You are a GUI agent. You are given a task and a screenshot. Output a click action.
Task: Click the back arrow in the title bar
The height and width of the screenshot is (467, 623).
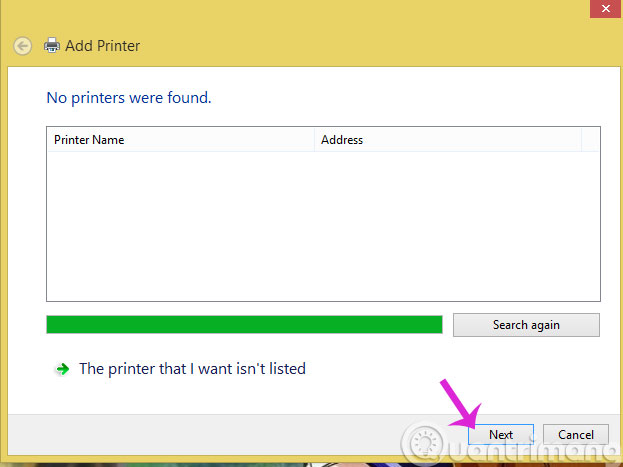tap(22, 46)
